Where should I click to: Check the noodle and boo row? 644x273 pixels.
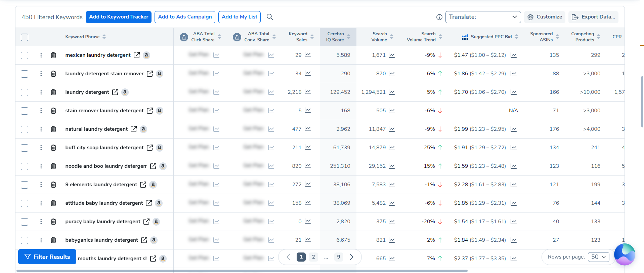25,166
